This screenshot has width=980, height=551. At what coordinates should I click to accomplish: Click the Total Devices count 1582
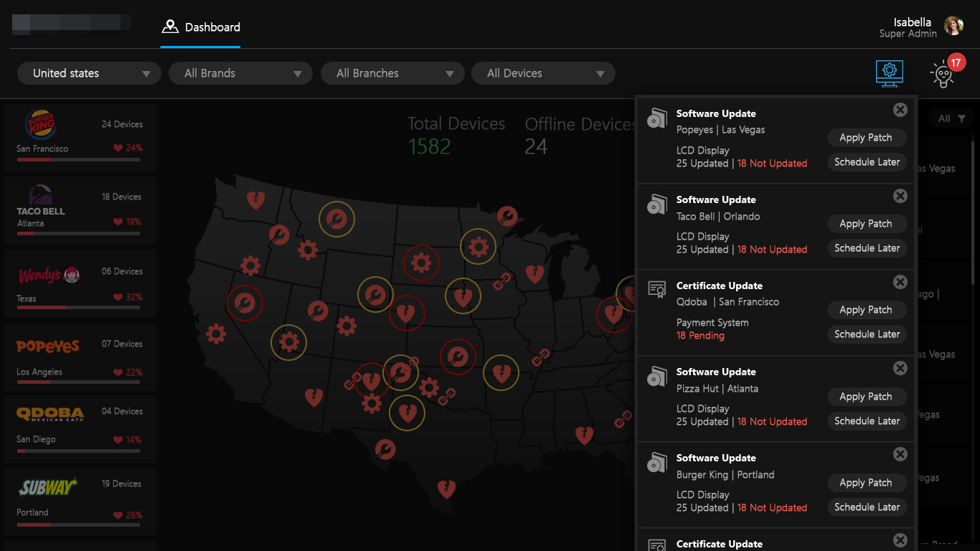[429, 147]
